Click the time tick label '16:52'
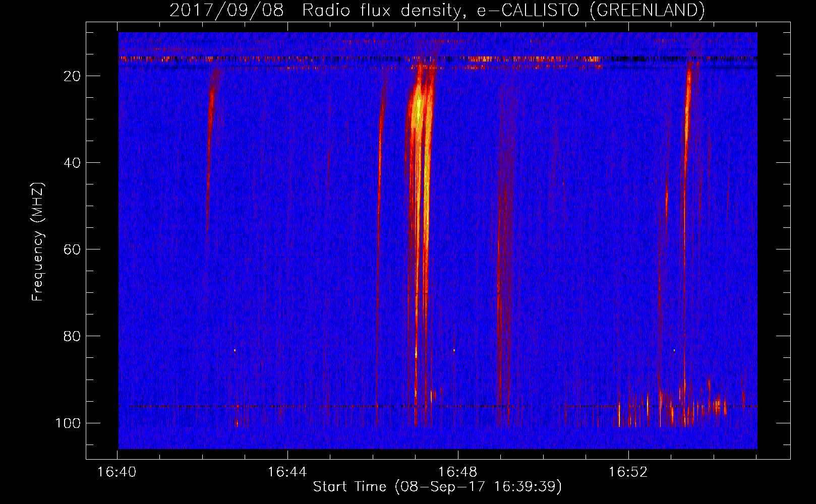This screenshot has height=504, width=816. click(628, 472)
